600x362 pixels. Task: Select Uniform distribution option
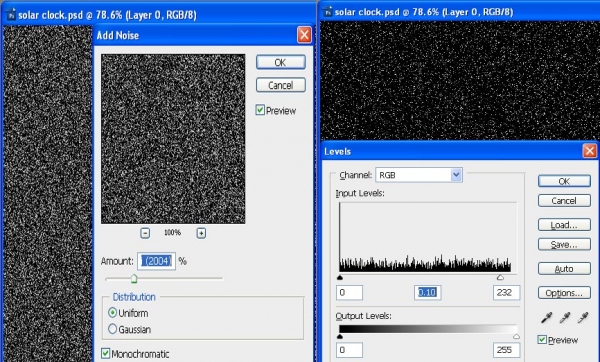pyautogui.click(x=112, y=313)
